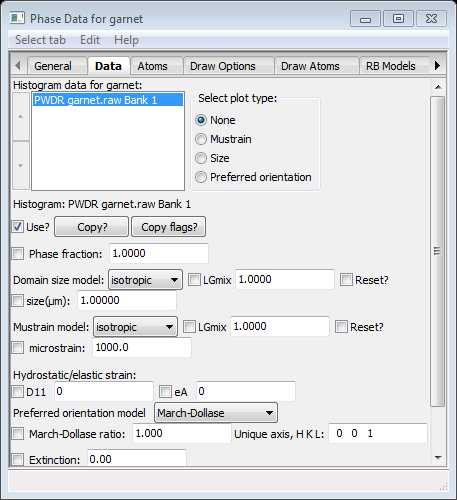This screenshot has width=457, height=500.
Task: Click the vertical scrollbar thumb
Action: click(x=438, y=251)
